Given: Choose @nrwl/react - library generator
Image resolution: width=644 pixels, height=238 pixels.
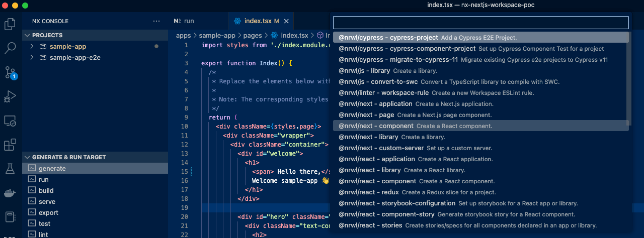Looking at the screenshot, I should [x=481, y=170].
